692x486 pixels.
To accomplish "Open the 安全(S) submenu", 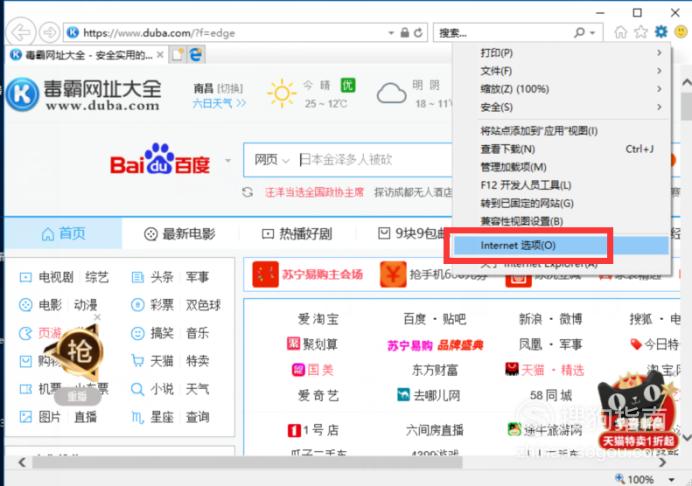I will coord(572,107).
